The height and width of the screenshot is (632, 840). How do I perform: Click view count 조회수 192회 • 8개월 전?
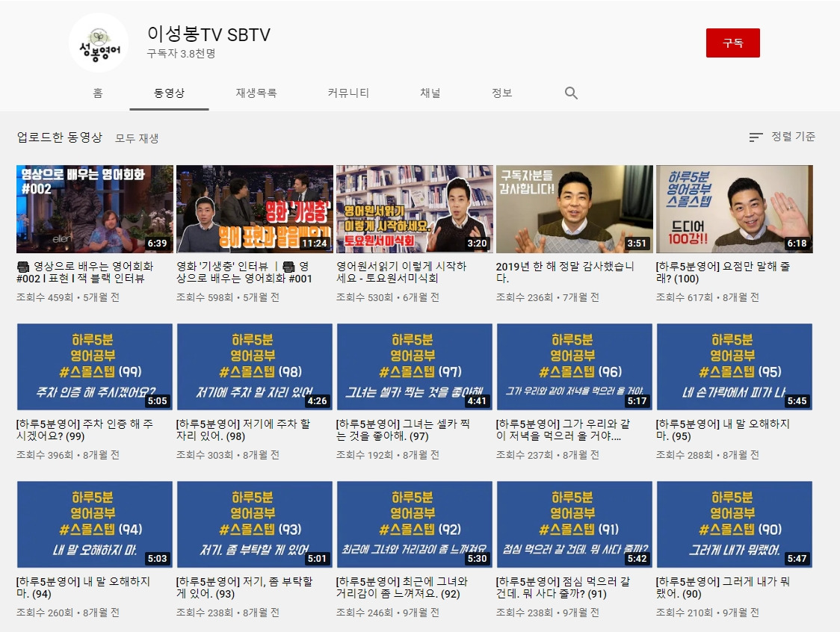388,455
